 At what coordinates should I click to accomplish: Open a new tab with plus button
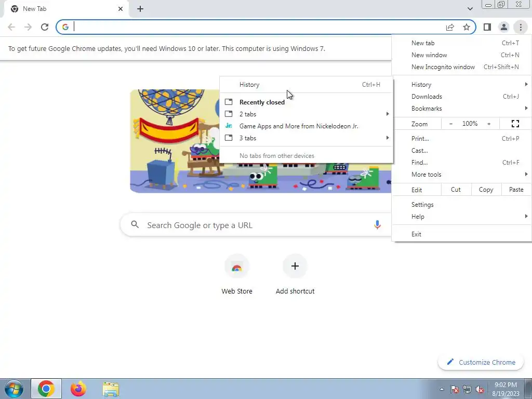(x=140, y=9)
